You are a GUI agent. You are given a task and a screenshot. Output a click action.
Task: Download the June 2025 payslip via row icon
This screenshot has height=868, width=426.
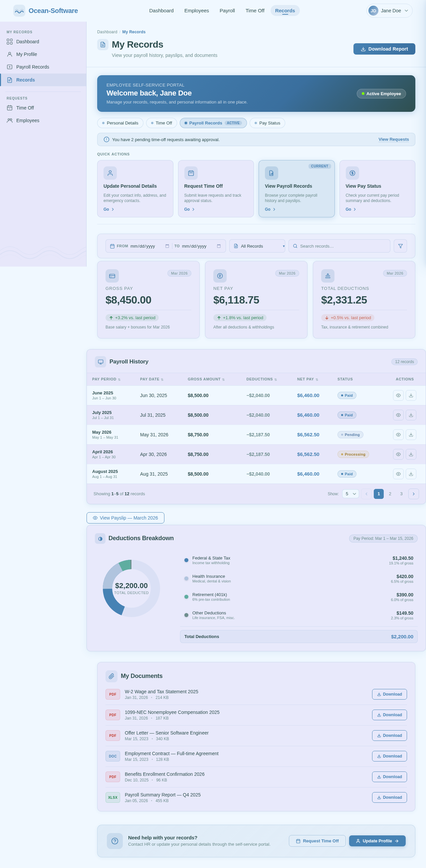point(410,395)
